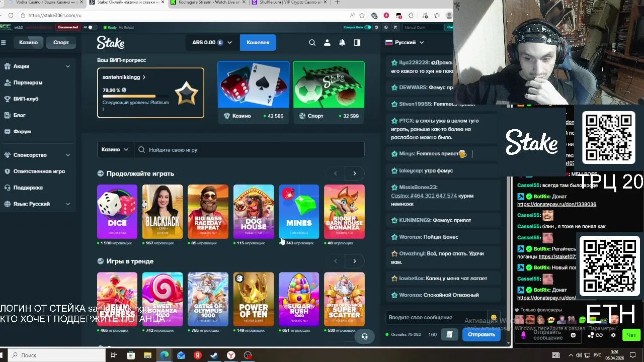Open Windows notification center
The image size is (644, 362).
tap(633, 355)
